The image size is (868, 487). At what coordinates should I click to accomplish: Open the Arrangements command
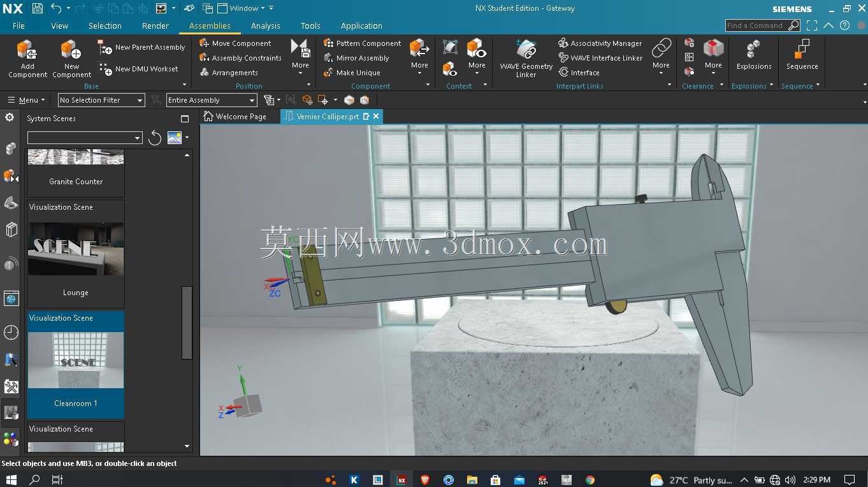tap(229, 73)
